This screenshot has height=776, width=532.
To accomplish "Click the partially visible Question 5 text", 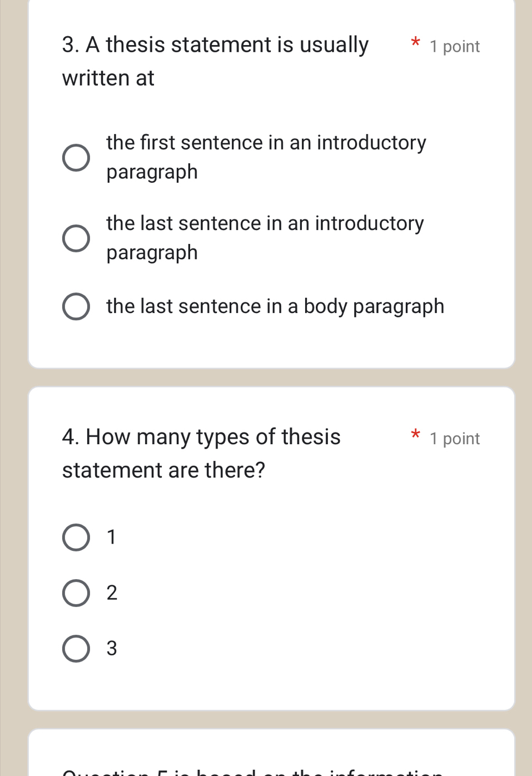I will [253, 771].
